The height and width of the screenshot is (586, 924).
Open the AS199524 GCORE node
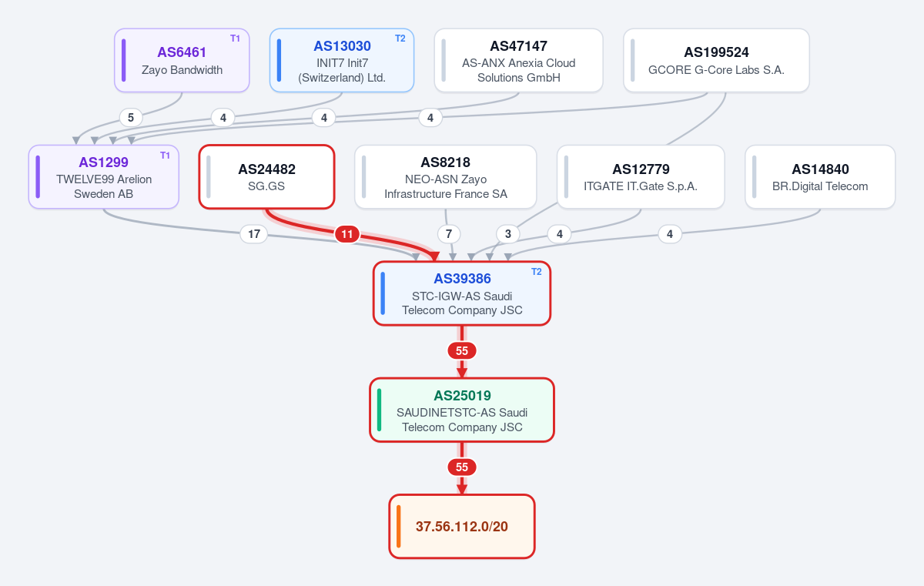[716, 60]
